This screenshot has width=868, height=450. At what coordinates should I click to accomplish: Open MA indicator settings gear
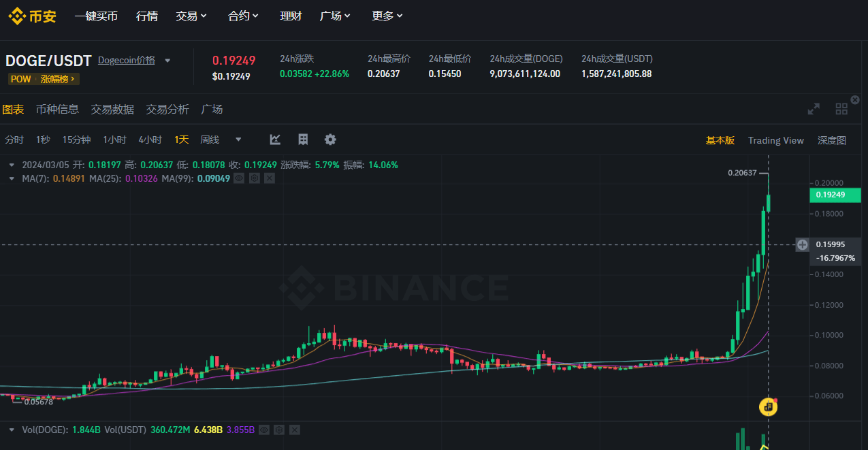[254, 178]
